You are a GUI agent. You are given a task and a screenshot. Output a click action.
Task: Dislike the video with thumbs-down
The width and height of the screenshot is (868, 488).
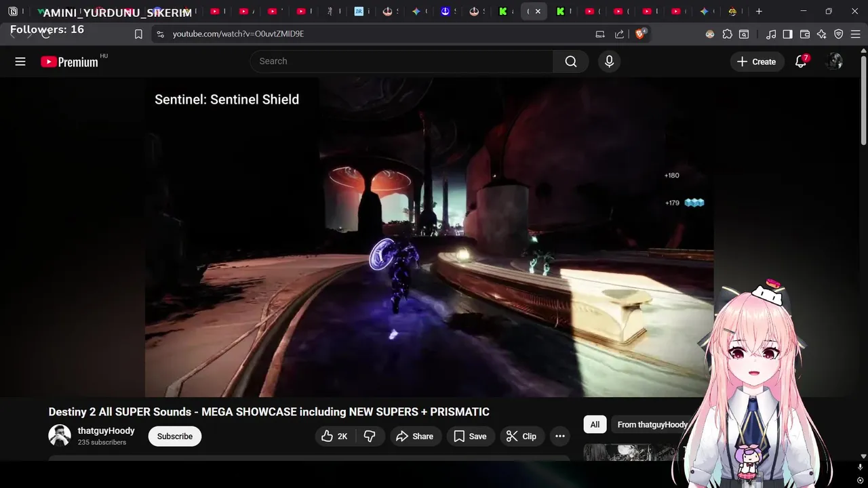[370, 436]
